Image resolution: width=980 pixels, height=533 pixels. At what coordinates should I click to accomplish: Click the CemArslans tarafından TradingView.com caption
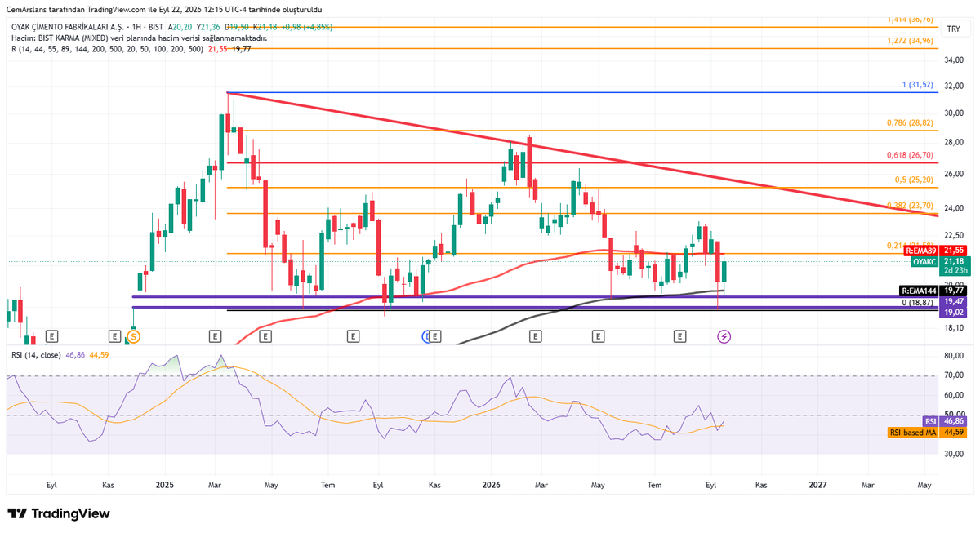tap(163, 9)
